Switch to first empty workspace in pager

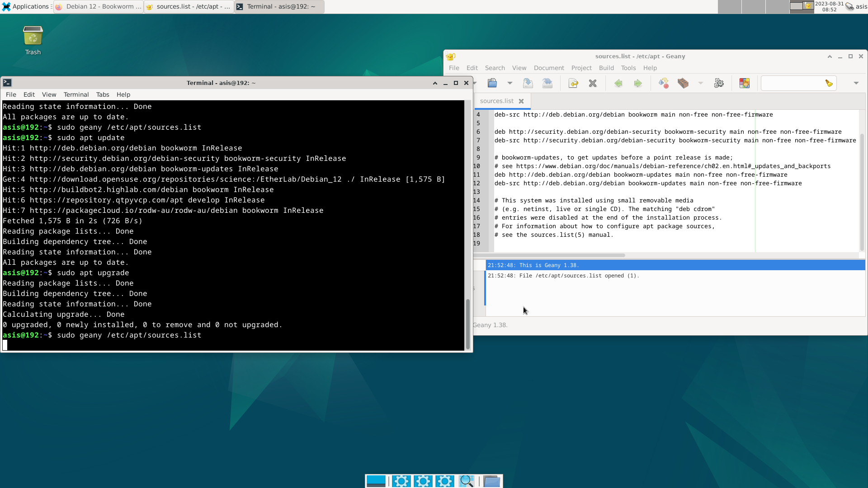(730, 7)
